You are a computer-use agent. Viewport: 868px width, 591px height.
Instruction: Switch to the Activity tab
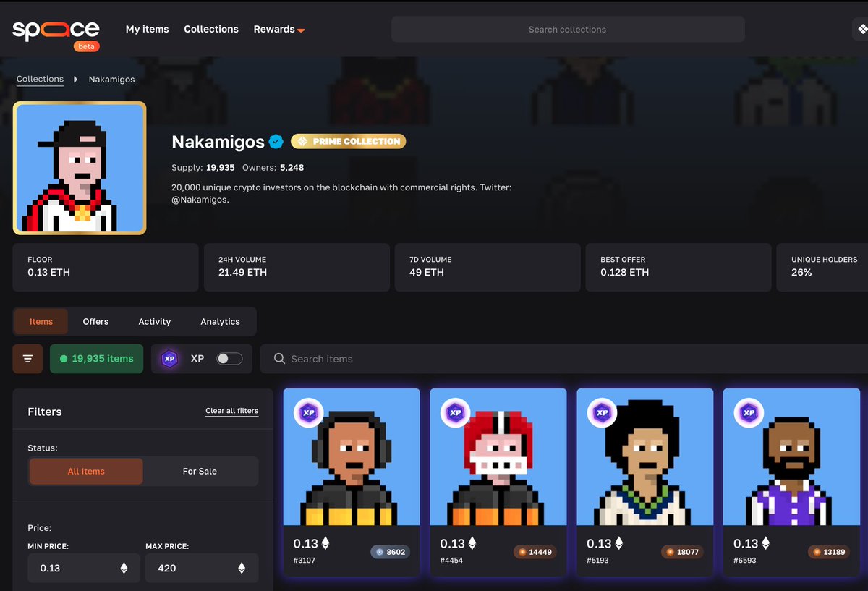point(155,322)
